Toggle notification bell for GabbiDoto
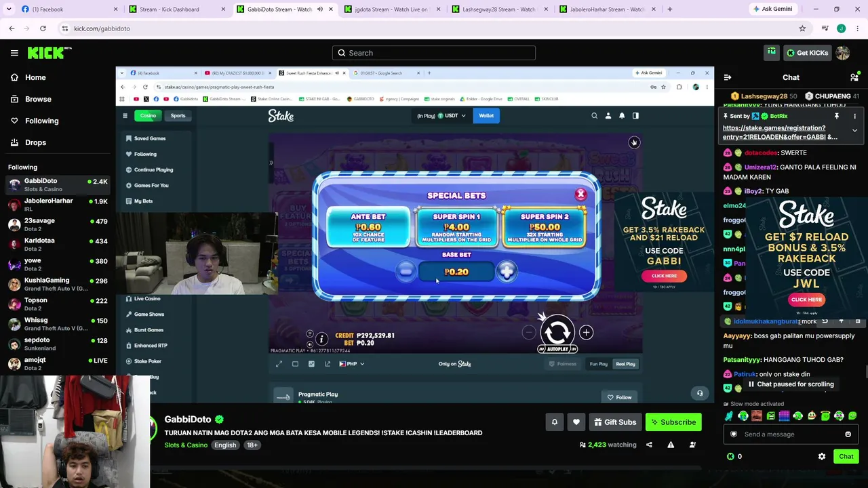This screenshot has width=868, height=488. click(x=555, y=422)
